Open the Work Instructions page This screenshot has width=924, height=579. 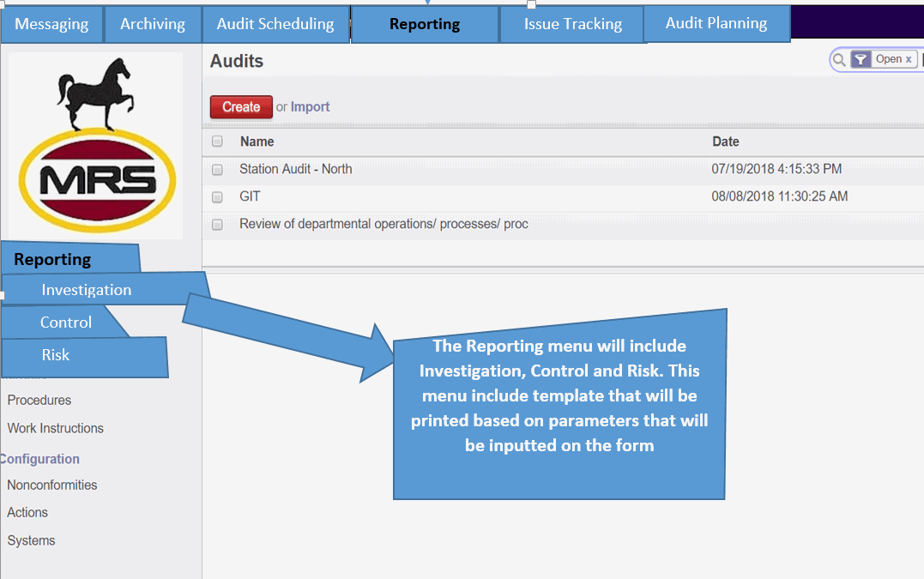point(55,428)
